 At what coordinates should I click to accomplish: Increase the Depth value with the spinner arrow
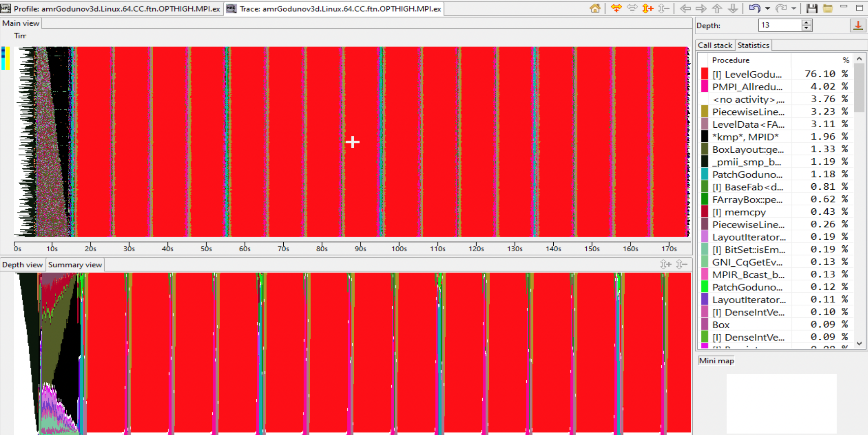coord(806,23)
